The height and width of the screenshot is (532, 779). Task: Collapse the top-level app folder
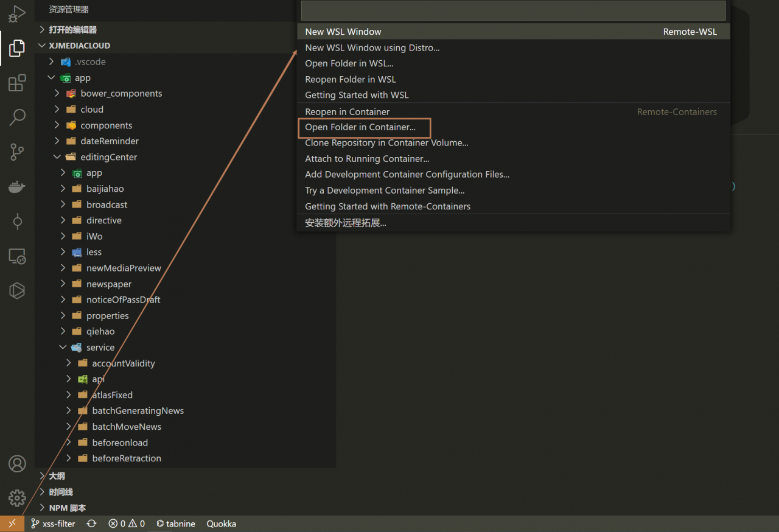[x=185, y=78]
